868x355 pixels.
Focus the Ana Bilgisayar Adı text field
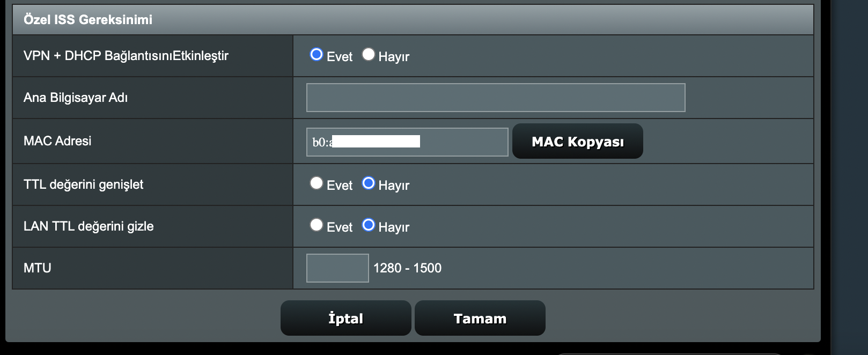coord(496,98)
